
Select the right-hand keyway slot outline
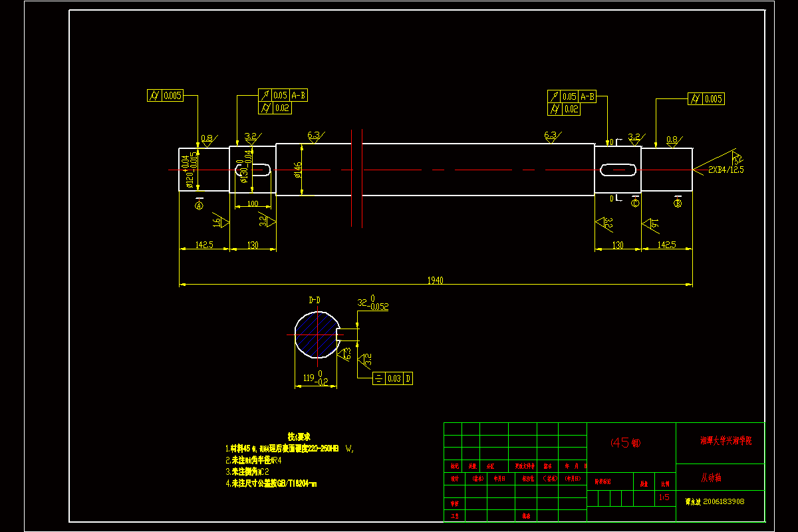pos(618,170)
